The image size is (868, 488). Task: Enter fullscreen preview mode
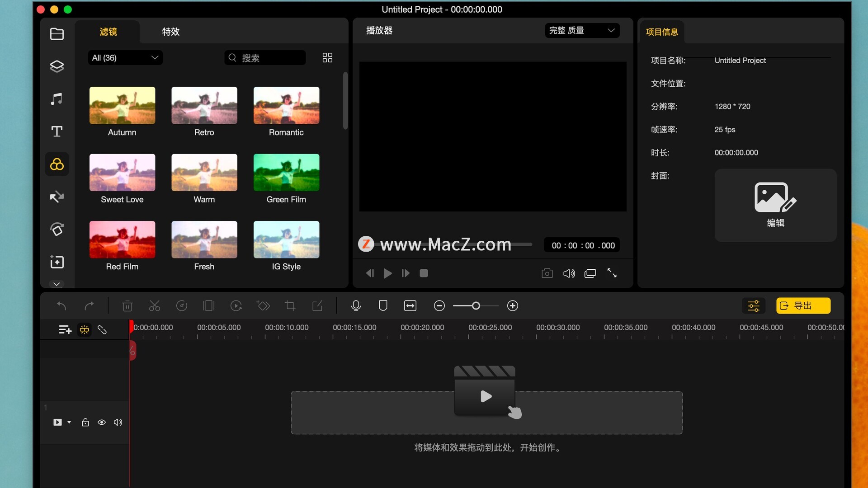[x=612, y=273]
